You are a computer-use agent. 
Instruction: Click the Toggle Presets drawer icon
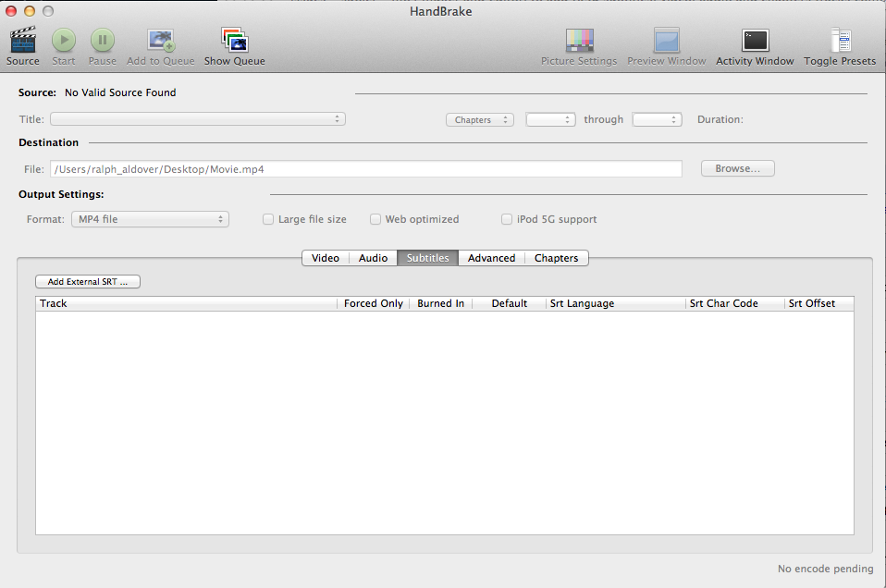[x=841, y=41]
